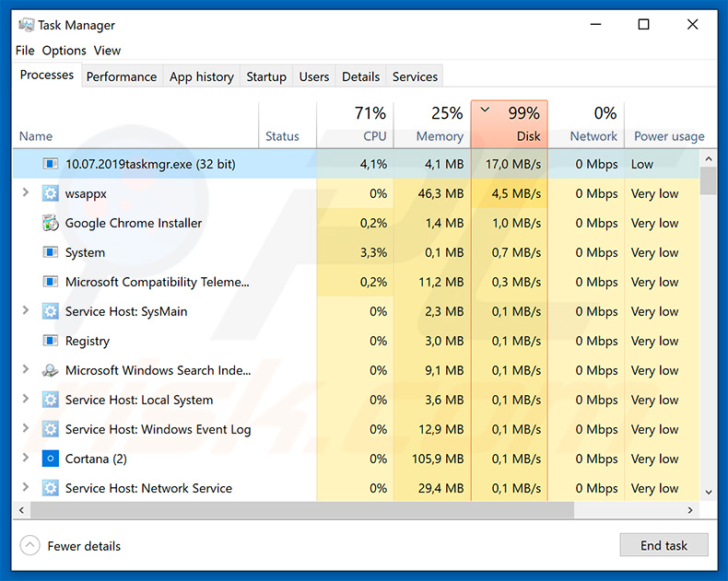Screen dimensions: 728x581
Task: Switch to the Startup tab
Action: [266, 76]
